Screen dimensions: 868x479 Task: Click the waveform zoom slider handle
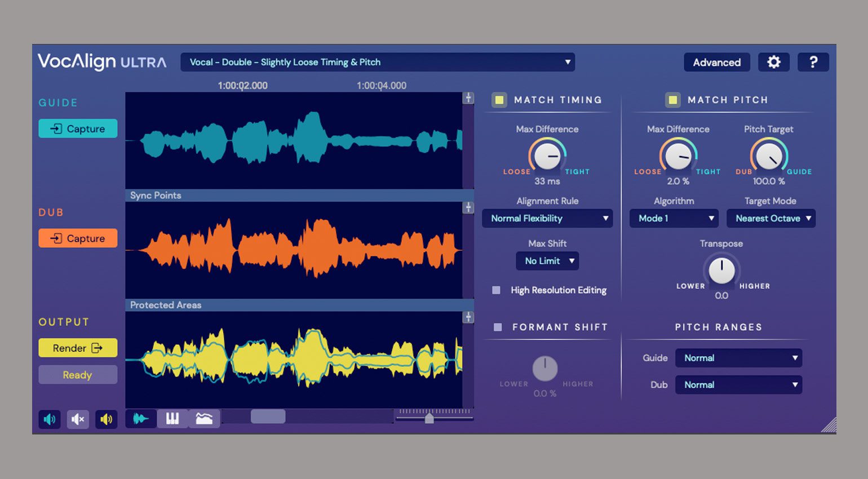(x=429, y=418)
